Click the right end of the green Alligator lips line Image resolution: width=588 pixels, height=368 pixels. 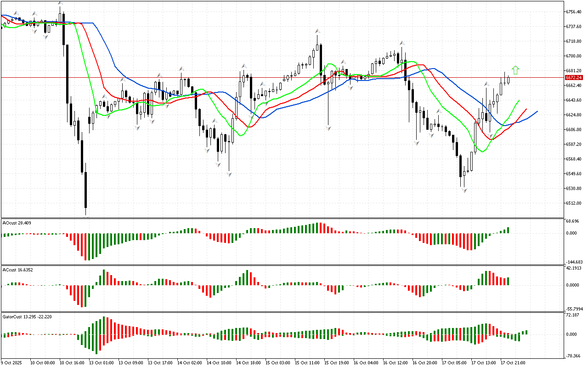519,100
